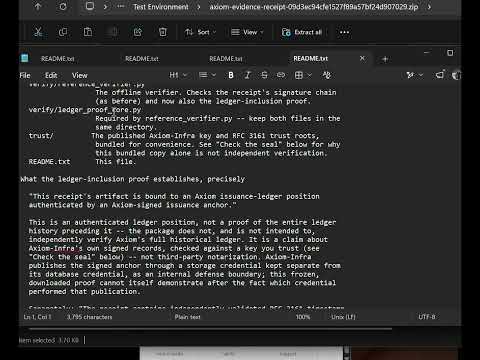This screenshot has height=360, width=480.
Task: Switch to the third README.txt tab
Action: coord(226,59)
